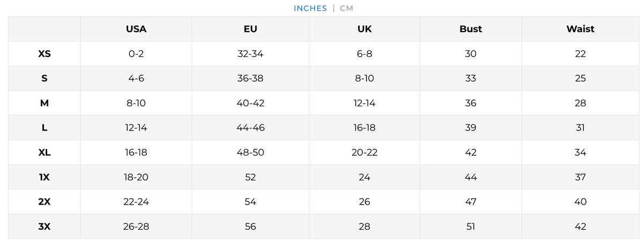Click the USA 18-20 cell
The image size is (644, 248).
[136, 177]
